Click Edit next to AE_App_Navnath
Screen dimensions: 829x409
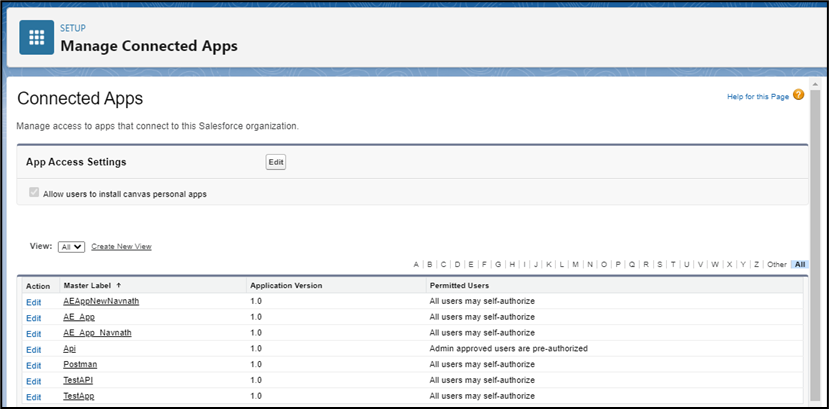34,333
